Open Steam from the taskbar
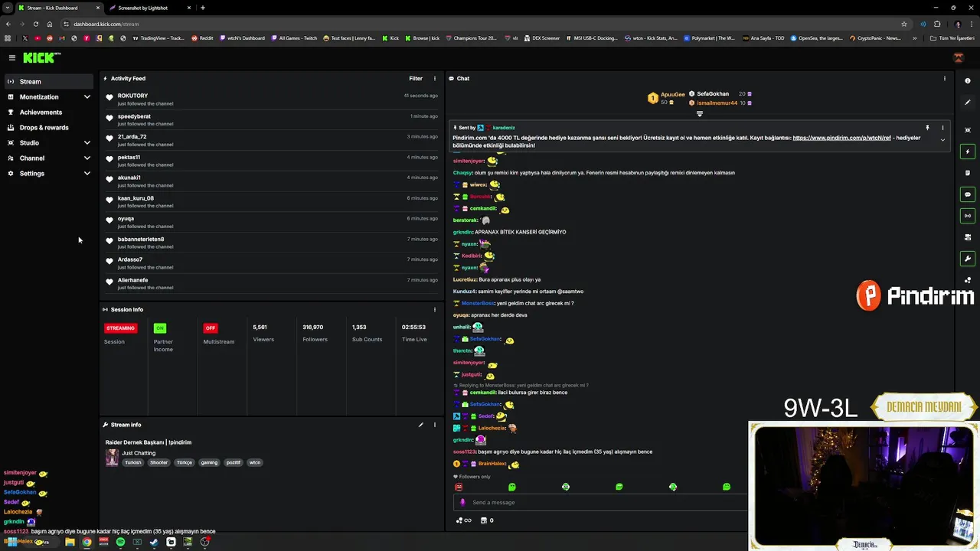This screenshot has width=980, height=551. [x=154, y=542]
